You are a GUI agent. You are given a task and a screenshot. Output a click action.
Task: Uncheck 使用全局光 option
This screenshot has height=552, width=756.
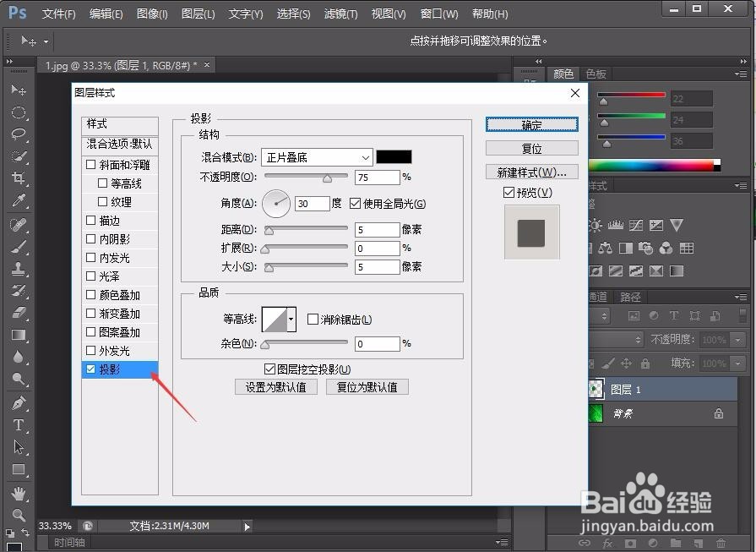tap(356, 203)
